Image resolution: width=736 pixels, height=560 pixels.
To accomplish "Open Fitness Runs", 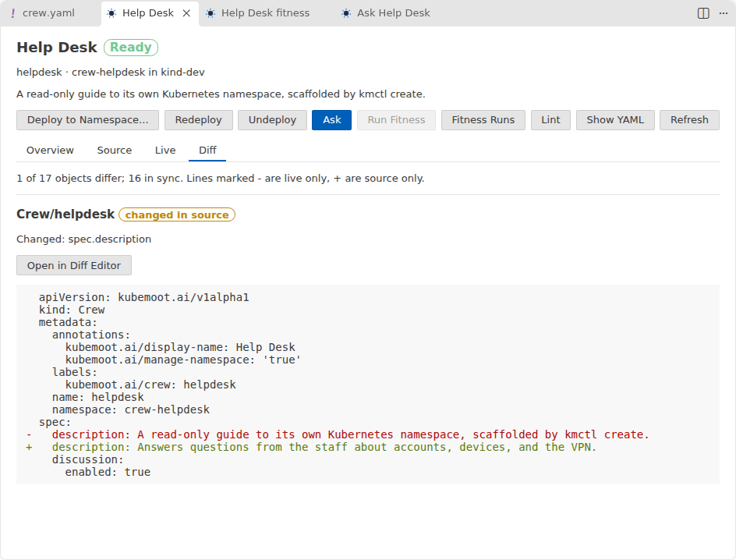I will [483, 120].
